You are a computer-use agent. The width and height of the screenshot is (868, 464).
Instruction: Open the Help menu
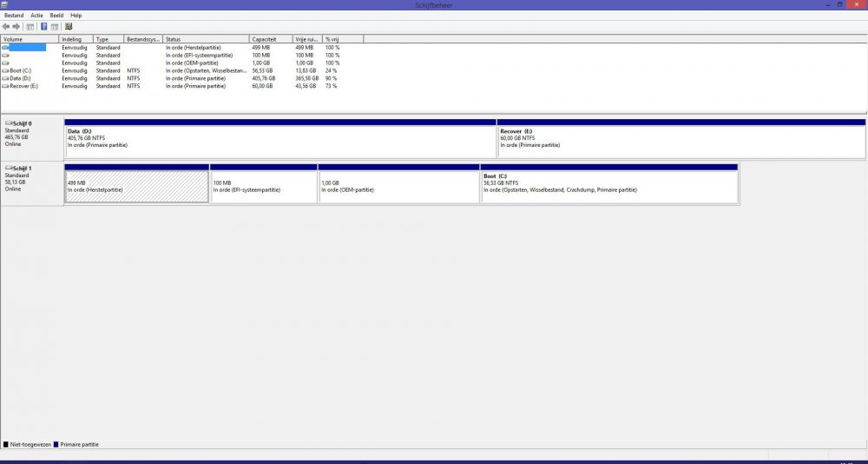[76, 16]
